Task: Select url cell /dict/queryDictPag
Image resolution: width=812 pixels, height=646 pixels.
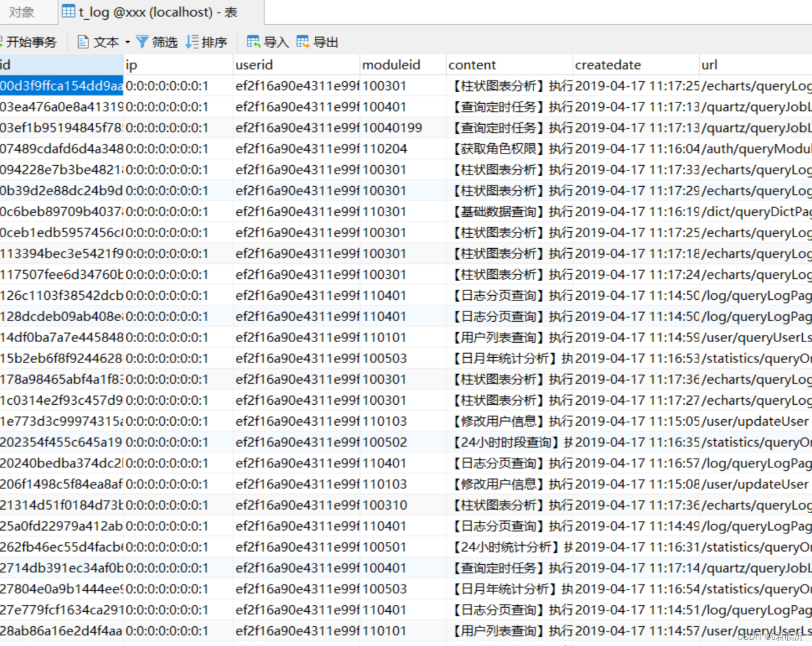Action: coord(756,212)
